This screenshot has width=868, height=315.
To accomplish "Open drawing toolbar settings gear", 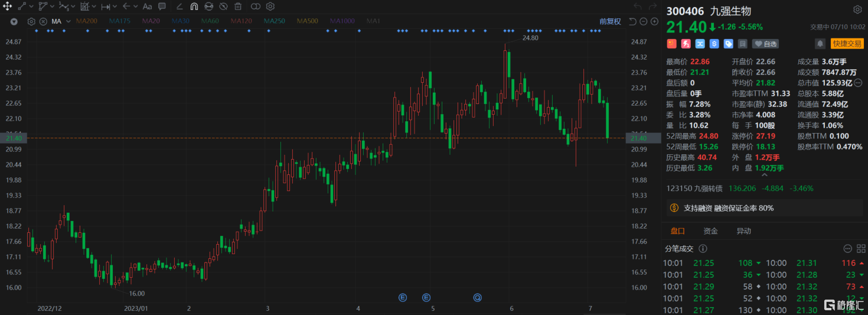I will pos(270,7).
